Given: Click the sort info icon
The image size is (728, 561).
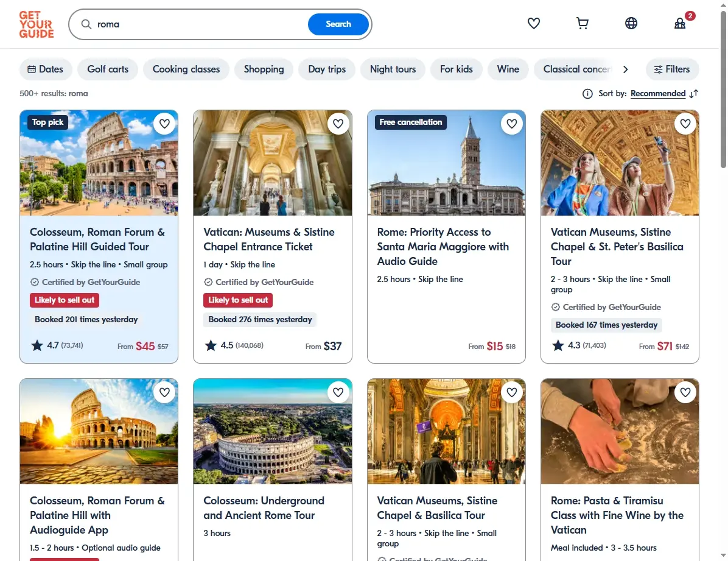Looking at the screenshot, I should (587, 94).
